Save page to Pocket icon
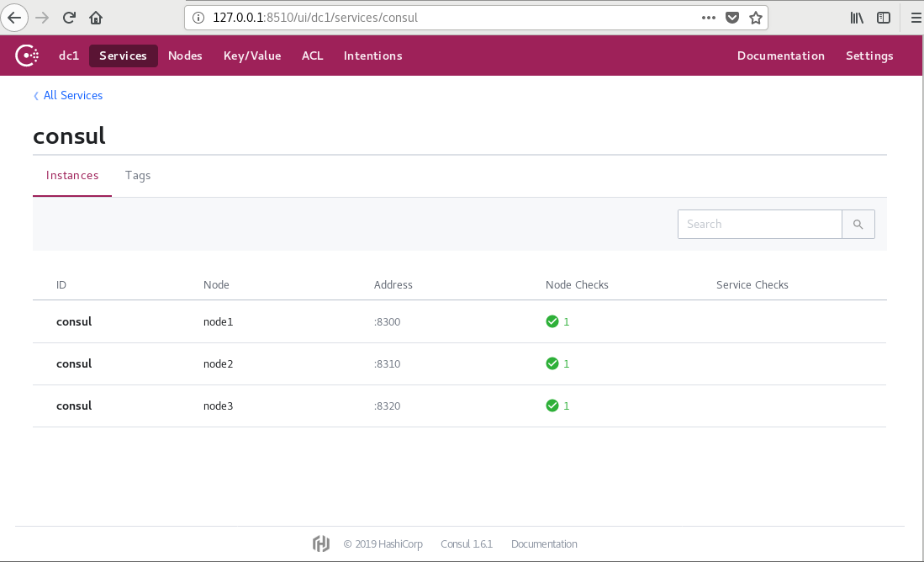Viewport: 924px width, 562px height. pyautogui.click(x=732, y=18)
